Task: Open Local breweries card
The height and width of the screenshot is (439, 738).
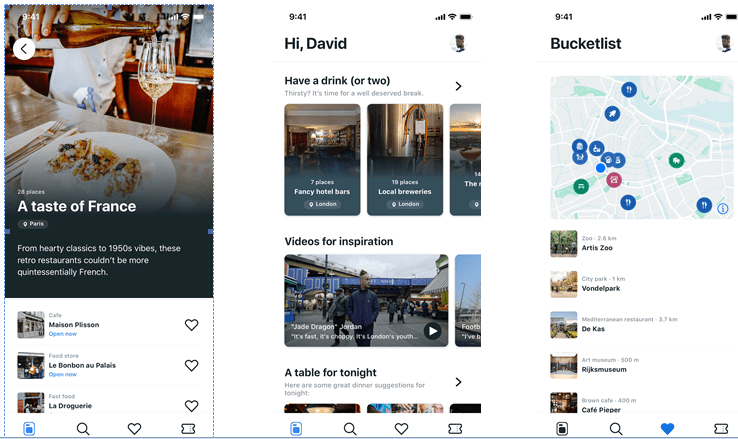Action: [405, 160]
